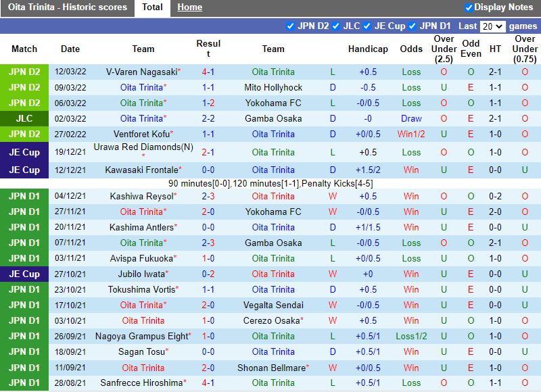Open the Last games count dropdown
The image size is (541, 392).
492,26
